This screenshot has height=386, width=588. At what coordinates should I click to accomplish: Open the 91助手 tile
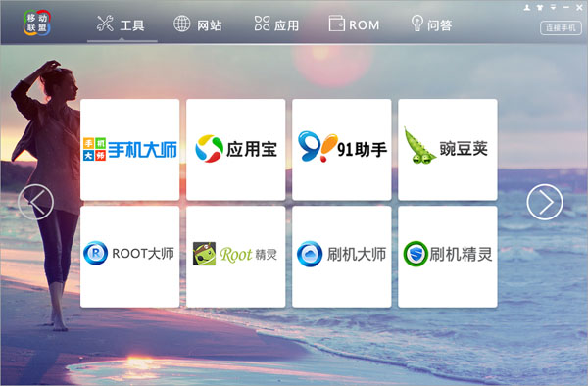point(342,150)
